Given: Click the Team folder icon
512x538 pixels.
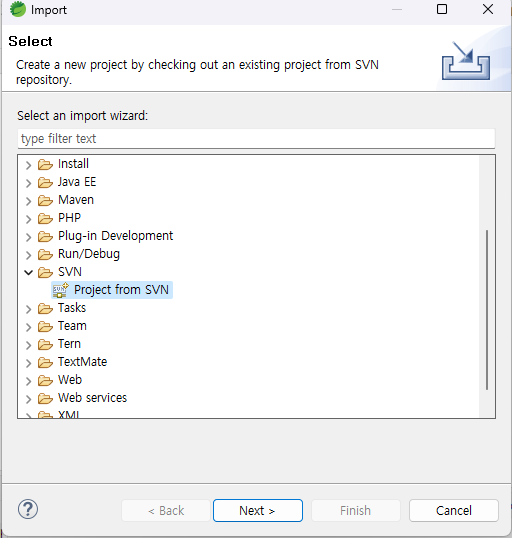Looking at the screenshot, I should [45, 326].
